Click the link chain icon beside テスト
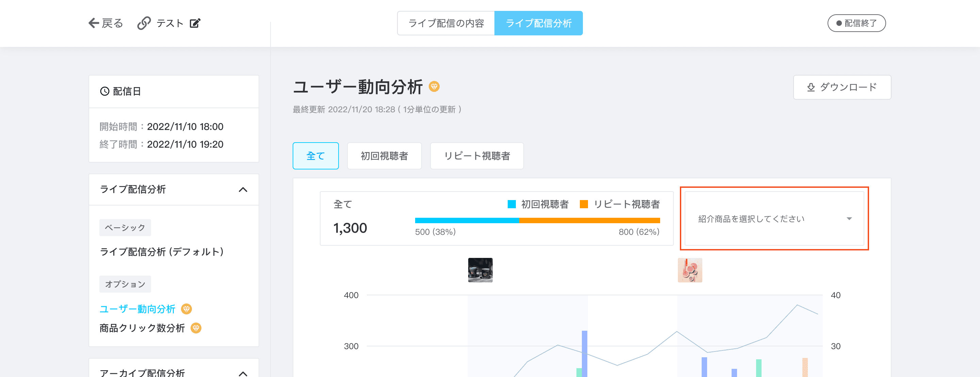 click(x=144, y=23)
